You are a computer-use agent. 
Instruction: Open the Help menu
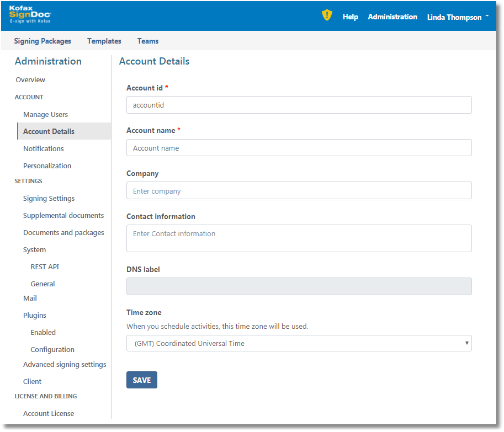[x=350, y=17]
